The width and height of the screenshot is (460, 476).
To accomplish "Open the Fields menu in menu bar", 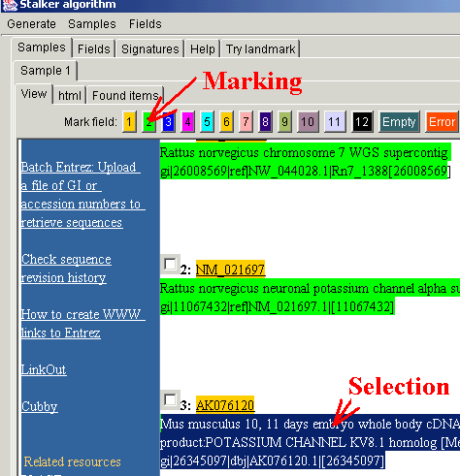I will click(146, 24).
